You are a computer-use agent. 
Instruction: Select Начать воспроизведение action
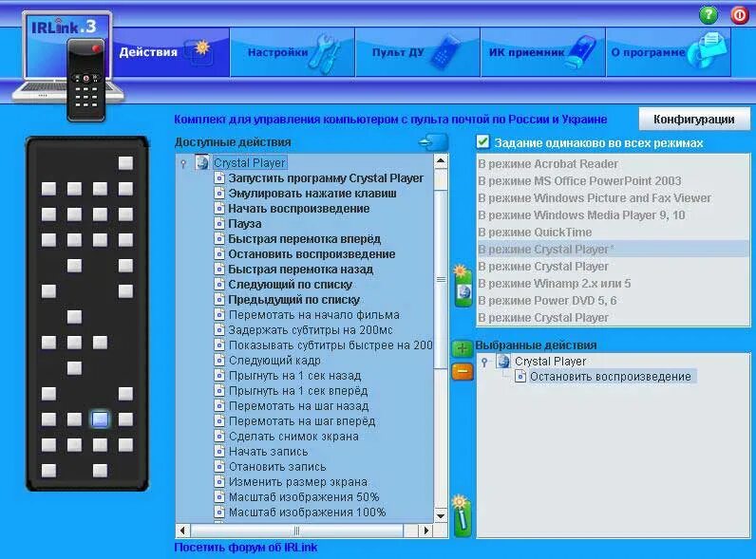(x=299, y=209)
